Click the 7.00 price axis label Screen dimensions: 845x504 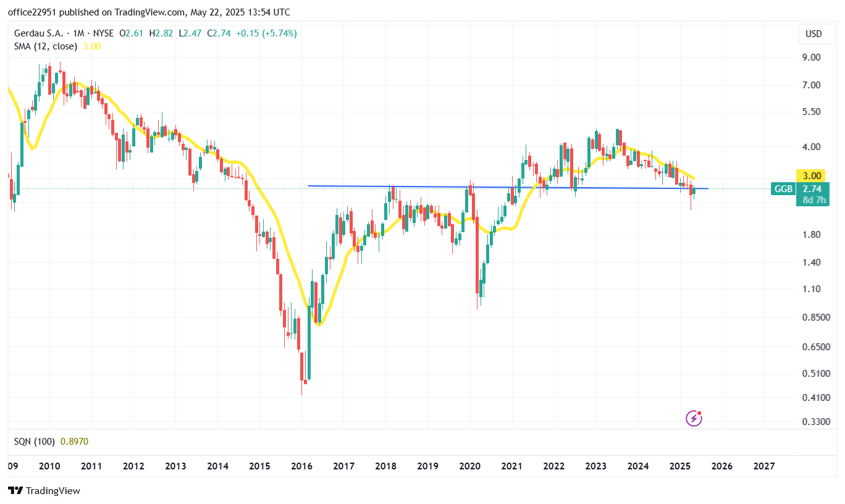point(811,85)
